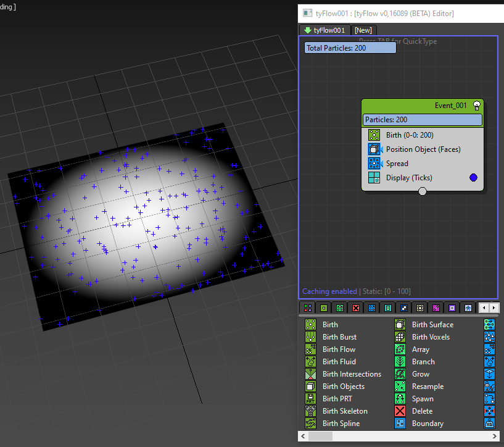Open the blue scatter operator category tab
Image resolution: width=504 pixels, height=447 pixels.
pyautogui.click(x=372, y=308)
